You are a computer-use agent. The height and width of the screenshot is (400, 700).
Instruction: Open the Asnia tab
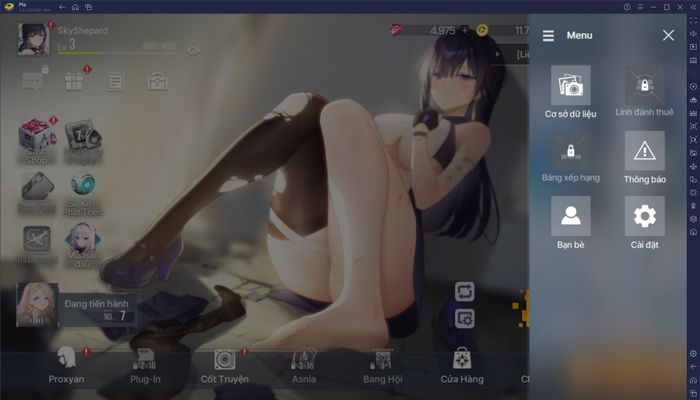[304, 367]
